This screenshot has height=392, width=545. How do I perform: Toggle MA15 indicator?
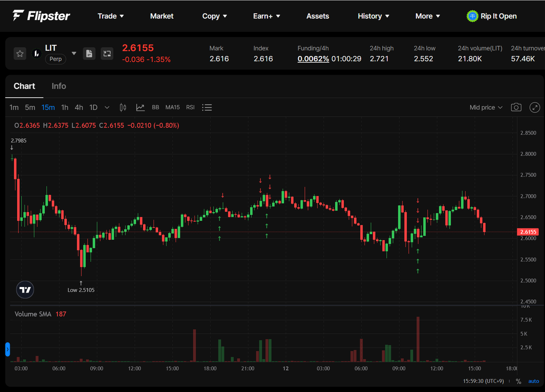[x=173, y=108]
